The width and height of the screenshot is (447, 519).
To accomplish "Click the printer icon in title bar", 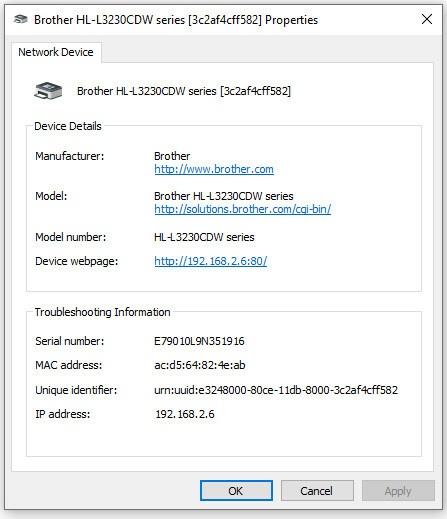I will (x=20, y=19).
